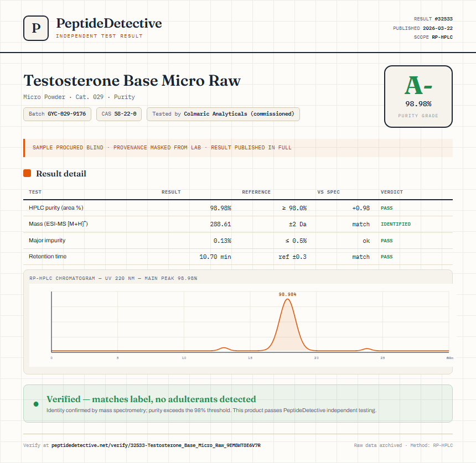
Task: Click the Identity confirmed description text
Action: coord(211,410)
